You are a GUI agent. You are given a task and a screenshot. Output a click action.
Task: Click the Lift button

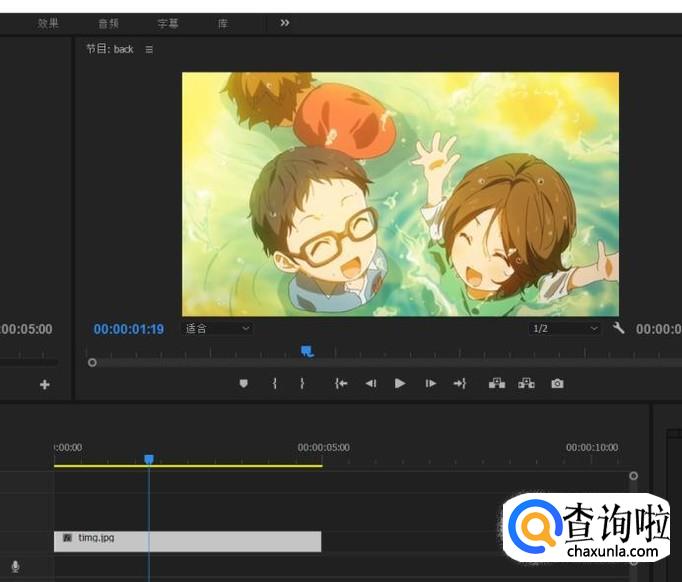(496, 383)
